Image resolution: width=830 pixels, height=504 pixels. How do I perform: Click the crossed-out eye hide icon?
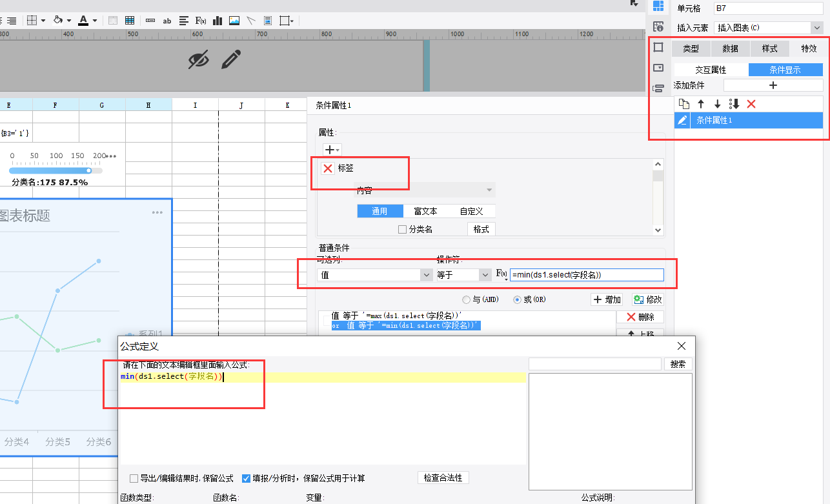point(199,60)
